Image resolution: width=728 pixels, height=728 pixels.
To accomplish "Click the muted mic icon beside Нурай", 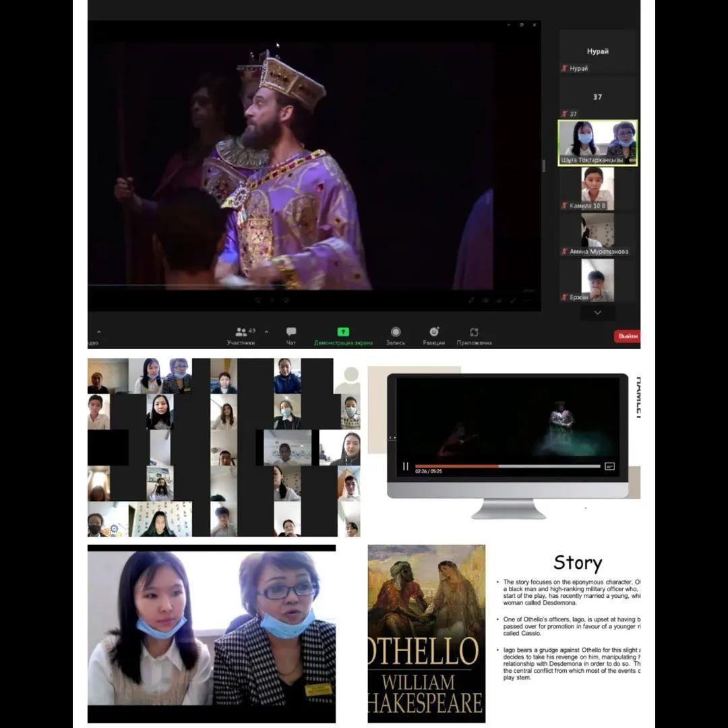I will 565,68.
